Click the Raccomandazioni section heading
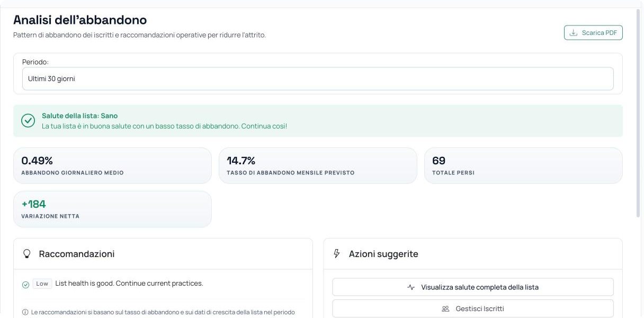This screenshot has height=318, width=644. 77,254
